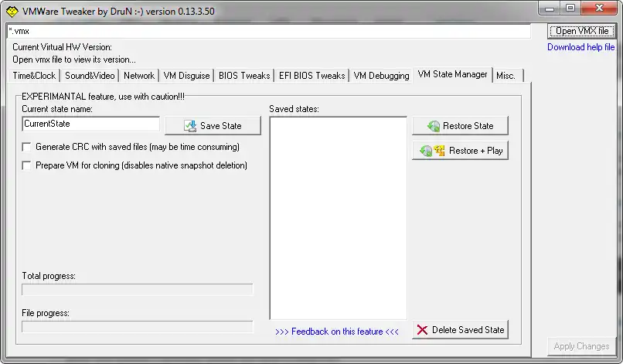Enable Generate CRC with saved files checkbox

pyautogui.click(x=26, y=147)
